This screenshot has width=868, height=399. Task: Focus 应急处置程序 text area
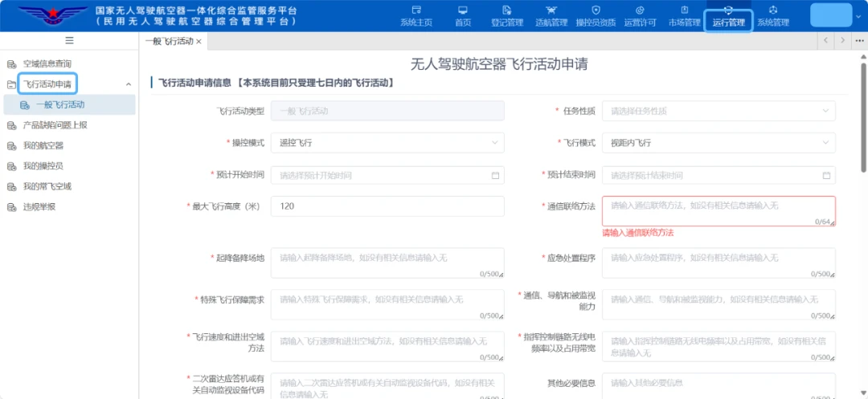click(719, 263)
